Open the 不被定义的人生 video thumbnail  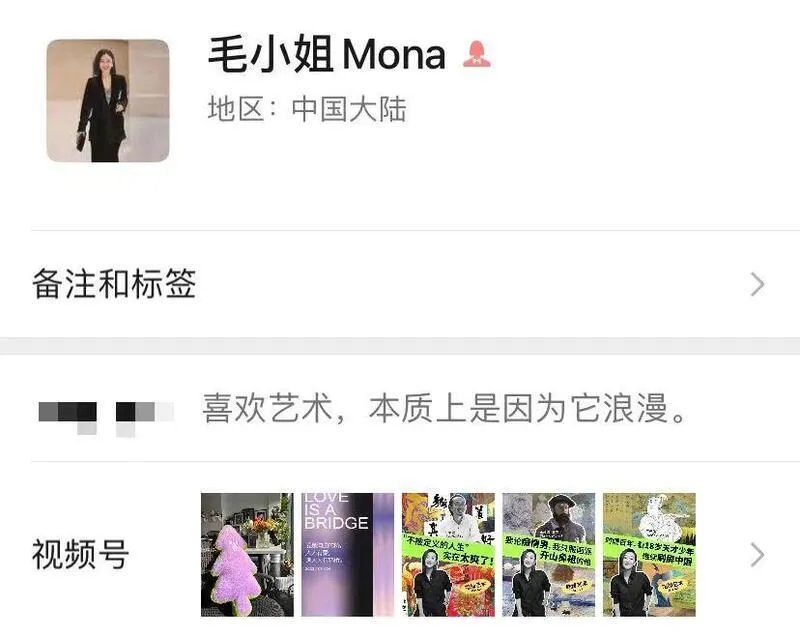[x=448, y=554]
